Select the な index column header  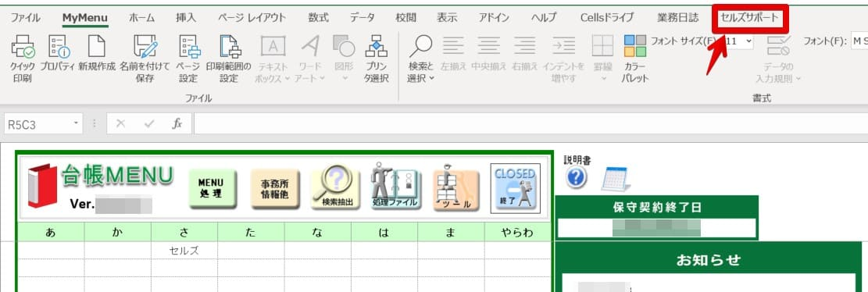tap(318, 233)
